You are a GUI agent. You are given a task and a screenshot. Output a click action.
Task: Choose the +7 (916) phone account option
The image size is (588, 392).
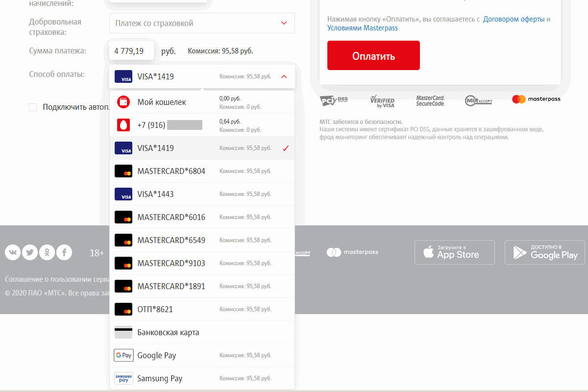[x=202, y=125]
